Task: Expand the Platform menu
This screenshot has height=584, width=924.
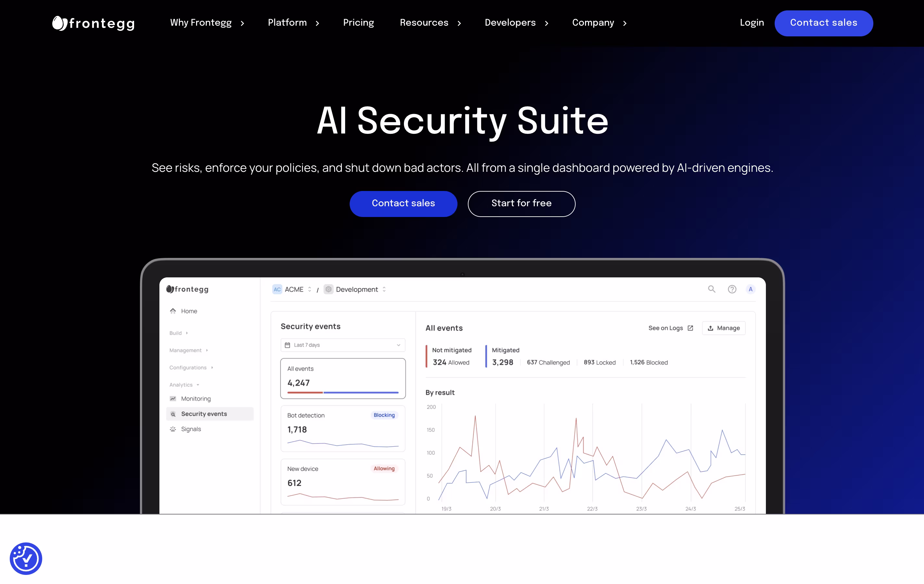Action: [x=293, y=23]
